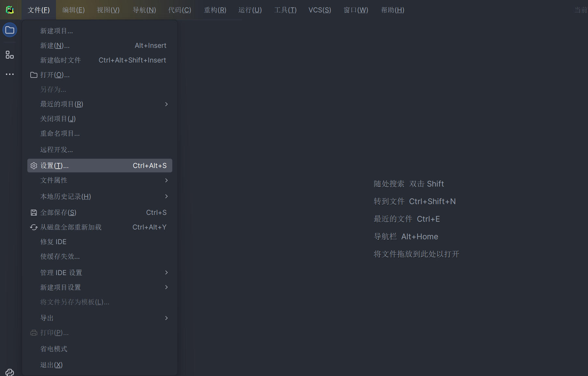Expand the 导出 submenu arrow
This screenshot has width=588, height=376.
tap(166, 318)
